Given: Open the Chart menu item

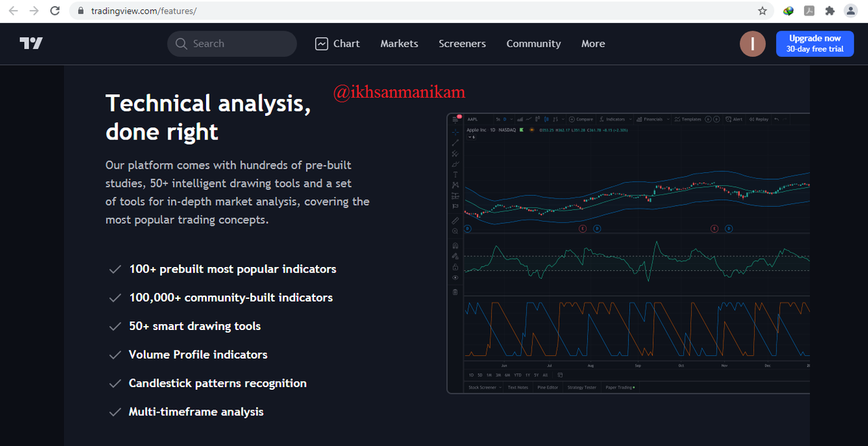Looking at the screenshot, I should pyautogui.click(x=338, y=43).
